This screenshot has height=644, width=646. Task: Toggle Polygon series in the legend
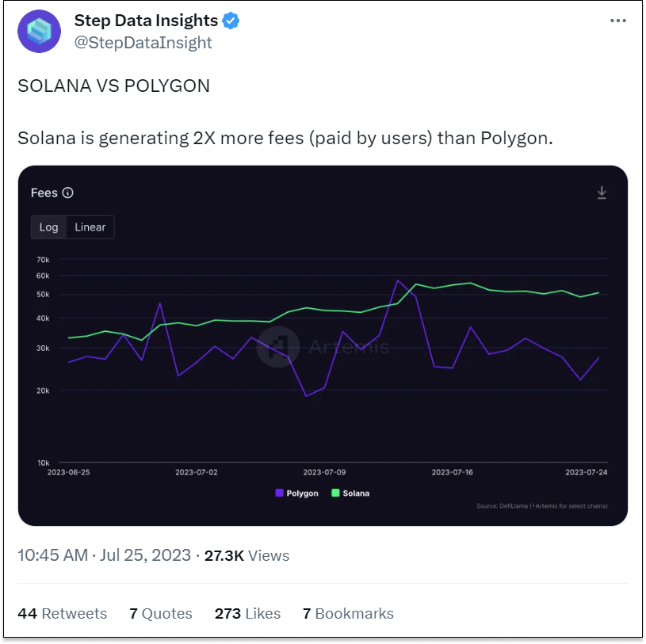coord(296,493)
